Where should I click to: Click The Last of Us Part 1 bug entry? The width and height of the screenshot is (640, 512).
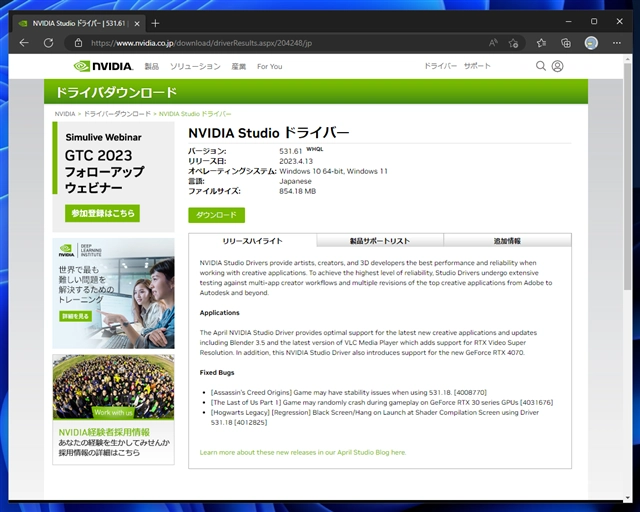382,402
